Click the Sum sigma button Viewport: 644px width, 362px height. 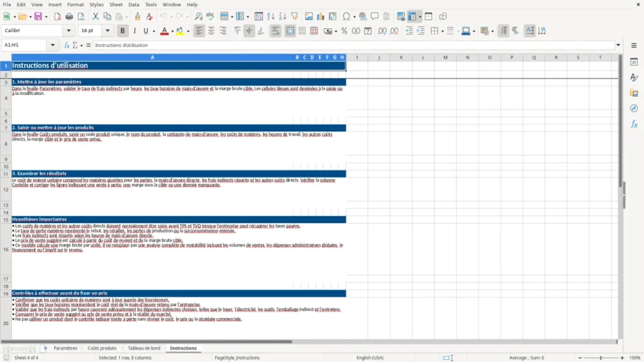[x=75, y=45]
